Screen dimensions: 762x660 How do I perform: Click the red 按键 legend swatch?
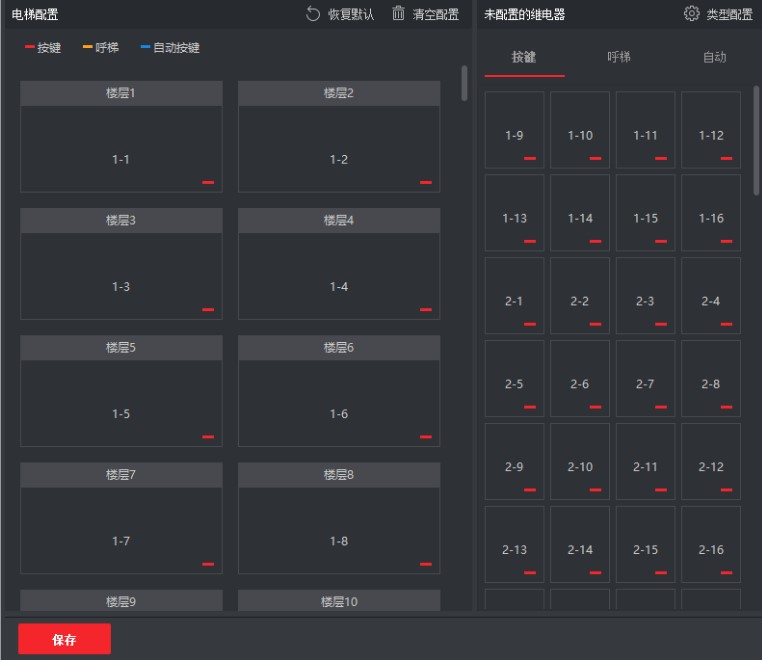tap(30, 47)
